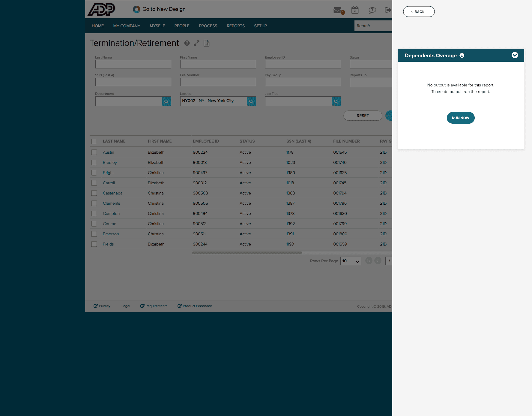Open the PEOPLE menu
Viewport: 532px width, 416px height.
pyautogui.click(x=182, y=26)
